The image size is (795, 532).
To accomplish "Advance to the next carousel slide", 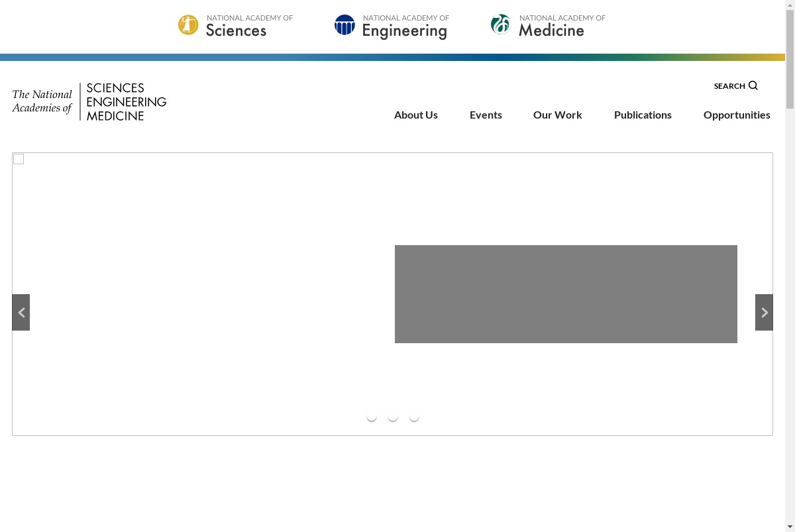I will tap(764, 312).
